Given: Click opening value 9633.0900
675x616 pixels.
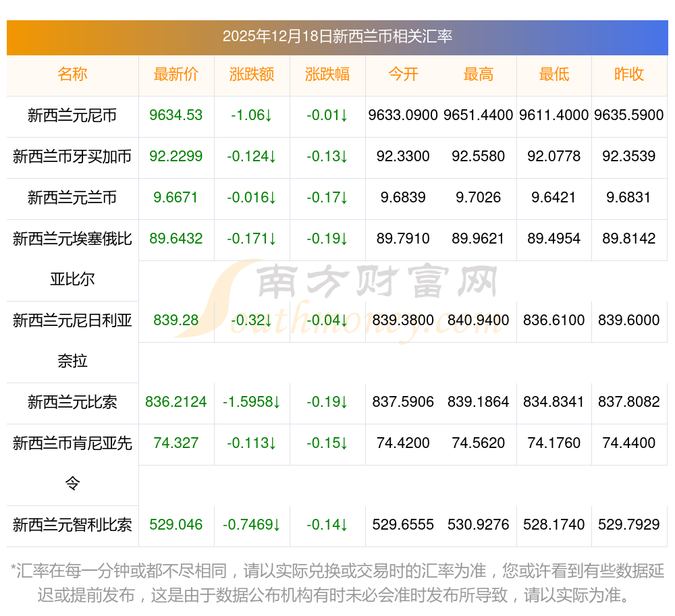Looking at the screenshot, I should tap(403, 115).
